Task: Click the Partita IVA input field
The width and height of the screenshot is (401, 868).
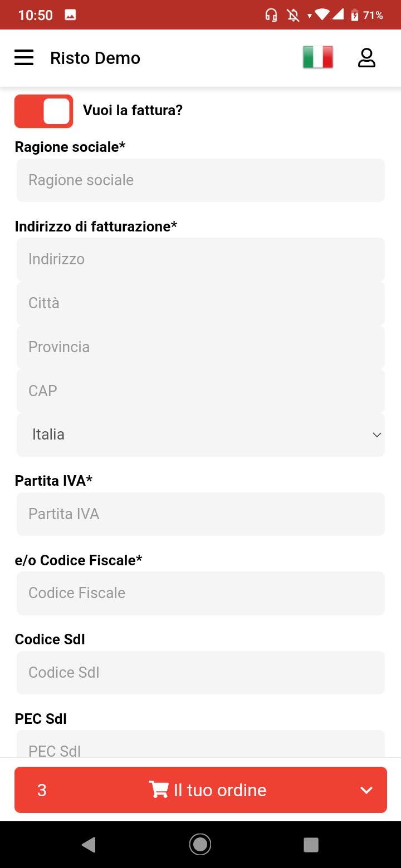Action: 200,514
